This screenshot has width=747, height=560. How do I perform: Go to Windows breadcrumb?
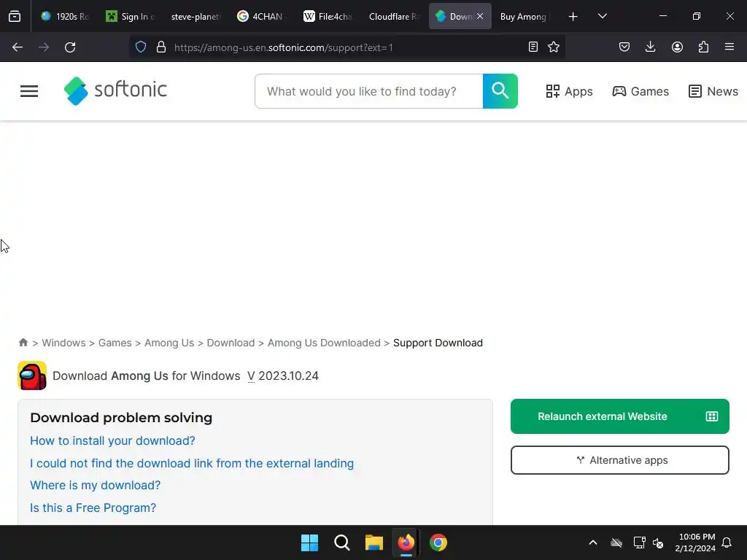pos(64,343)
